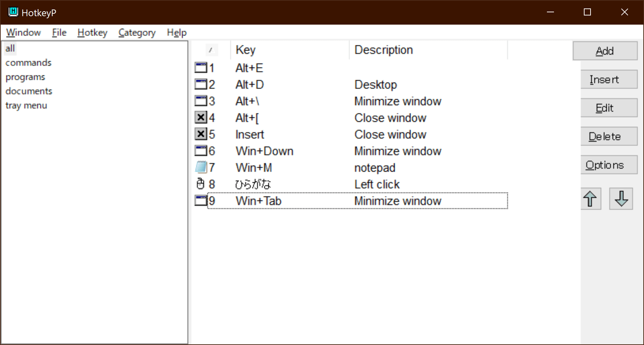This screenshot has width=644, height=345.
Task: Select the Win+Down key cell
Action: 264,151
